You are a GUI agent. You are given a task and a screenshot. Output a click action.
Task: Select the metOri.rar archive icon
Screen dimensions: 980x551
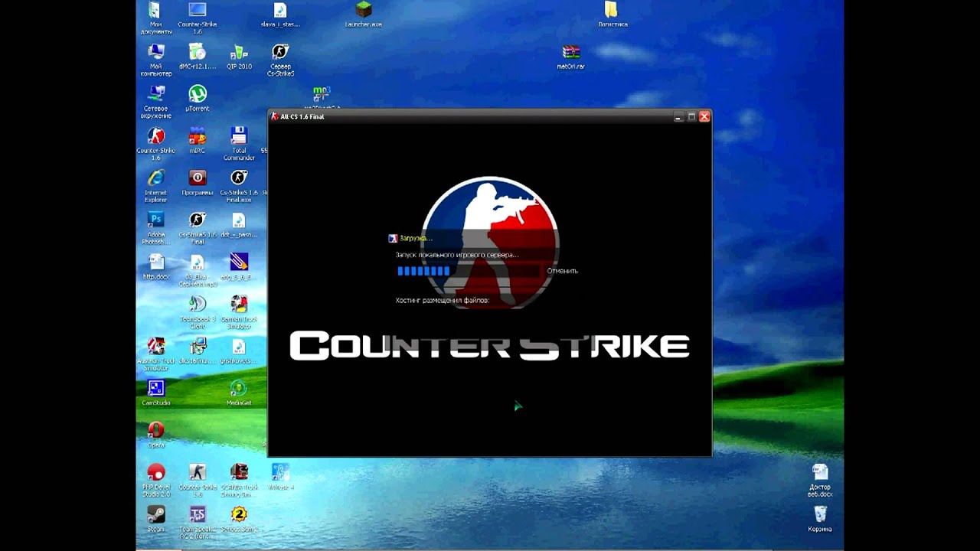click(571, 57)
